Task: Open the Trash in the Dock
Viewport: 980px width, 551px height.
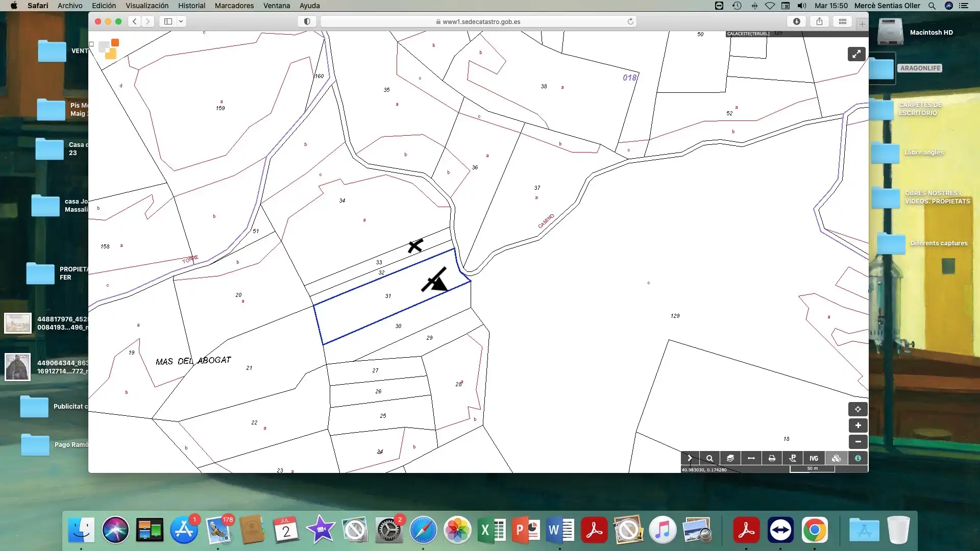Action: pyautogui.click(x=898, y=530)
